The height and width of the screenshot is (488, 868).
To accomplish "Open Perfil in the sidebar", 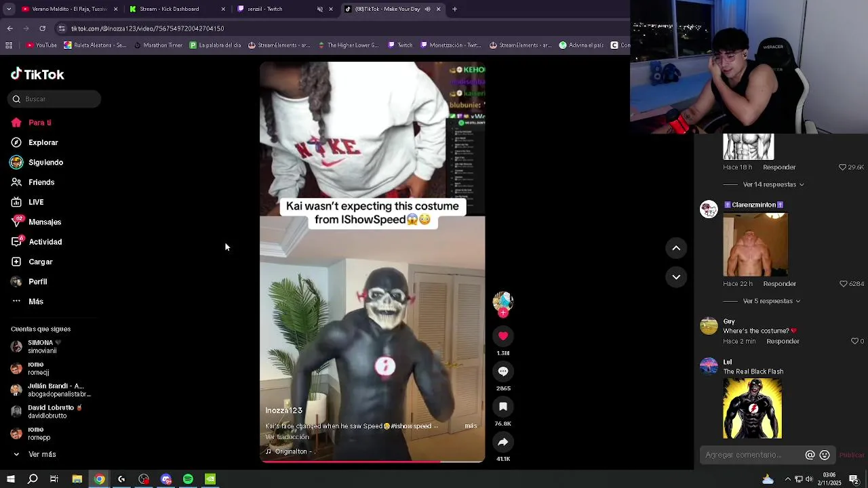I will coord(28,281).
